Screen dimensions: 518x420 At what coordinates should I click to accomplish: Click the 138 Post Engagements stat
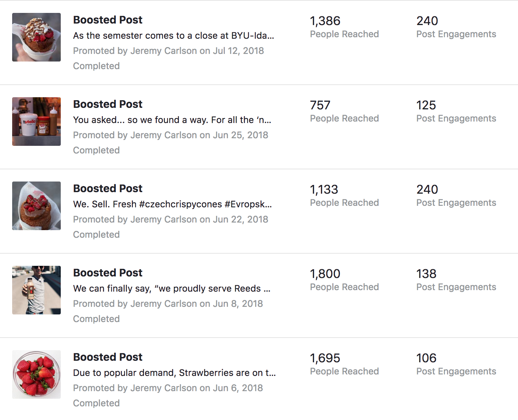point(456,280)
